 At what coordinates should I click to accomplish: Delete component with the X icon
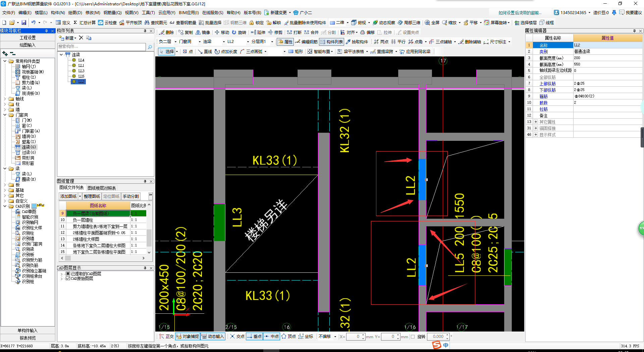[81, 38]
